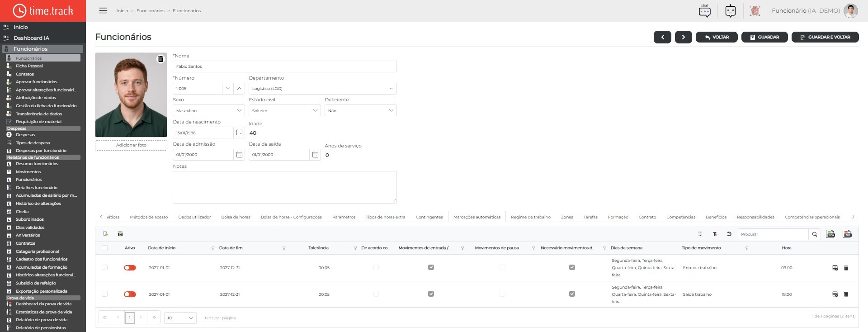868x332 pixels.
Task: Open the AI robot assistant icon
Action: (731, 11)
